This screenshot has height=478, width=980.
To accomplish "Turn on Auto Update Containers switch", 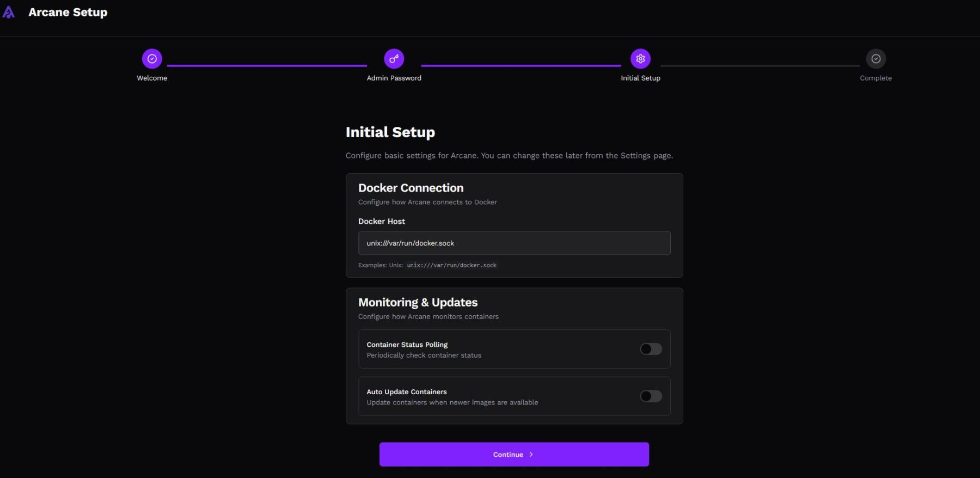I will [x=651, y=396].
